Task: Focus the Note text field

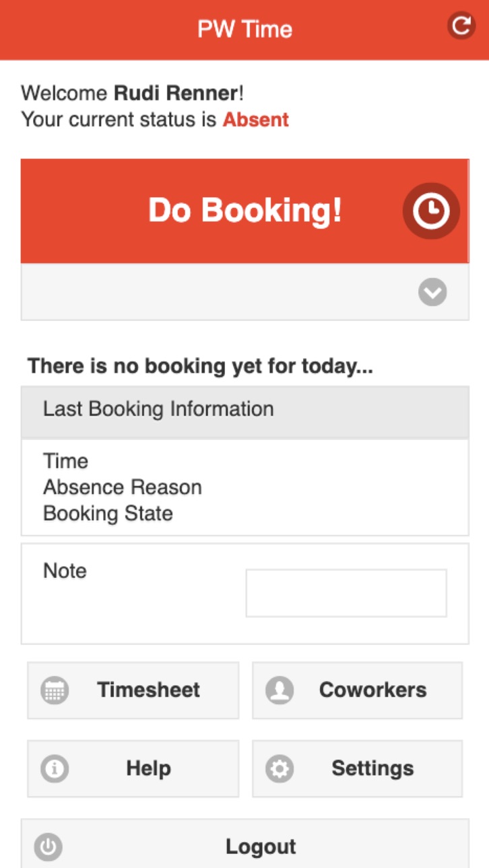Action: 346,593
